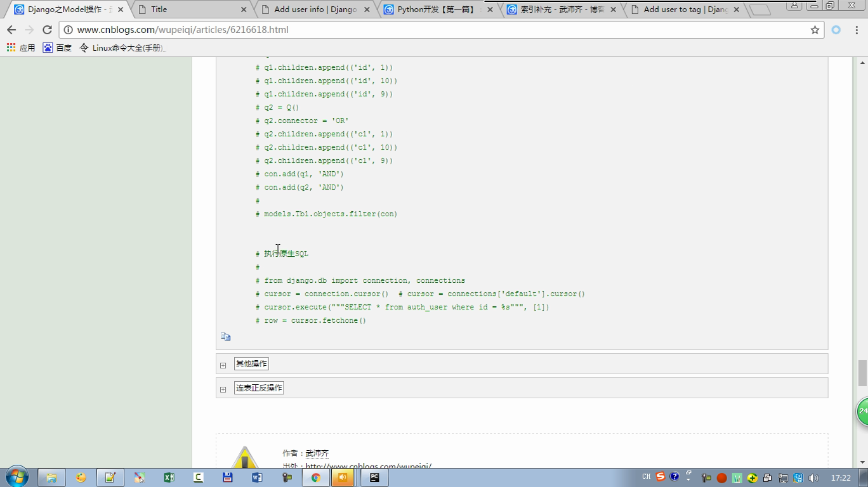Click the network tray icon
Image resolution: width=868 pixels, height=487 pixels.
coord(783,478)
